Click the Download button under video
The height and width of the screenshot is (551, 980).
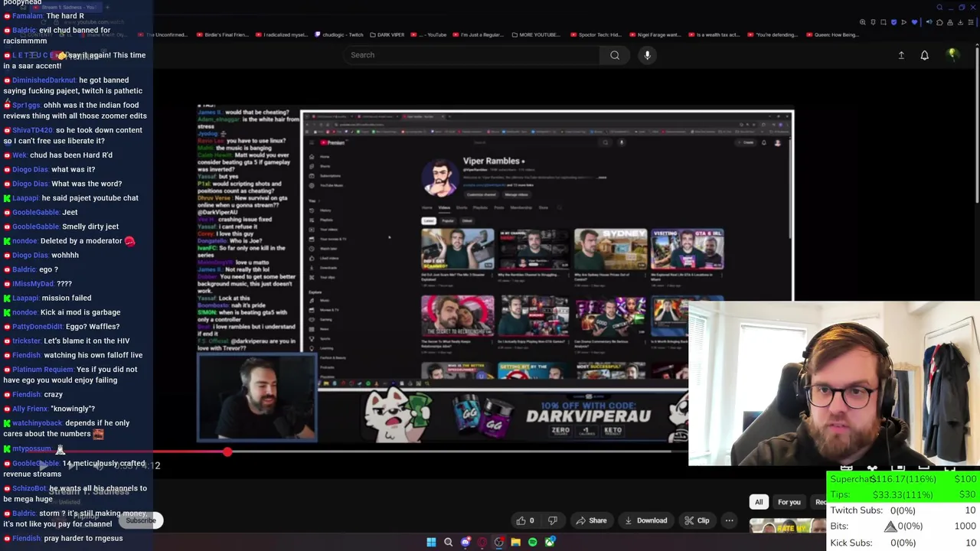pos(645,520)
